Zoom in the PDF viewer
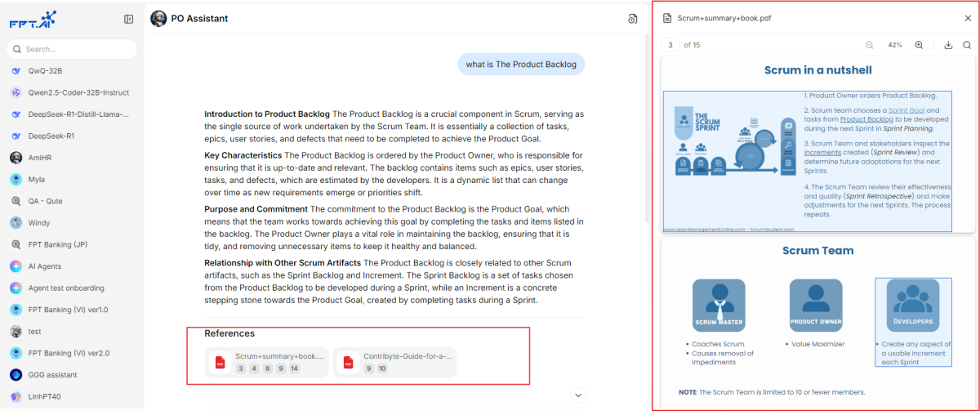 coord(919,45)
